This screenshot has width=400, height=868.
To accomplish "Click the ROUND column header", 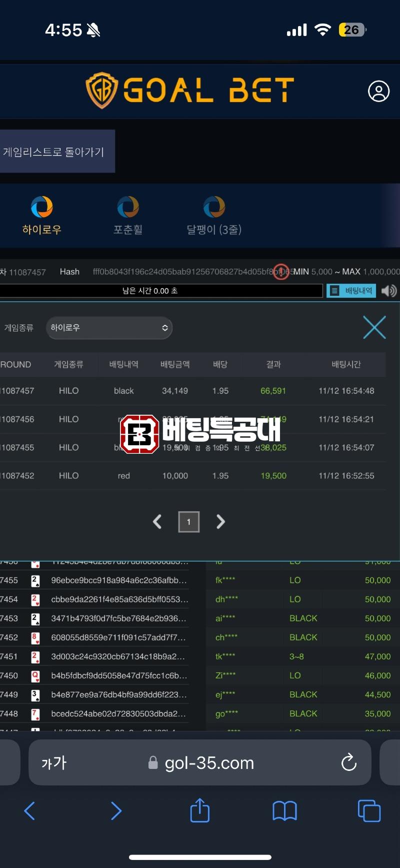I will point(15,365).
